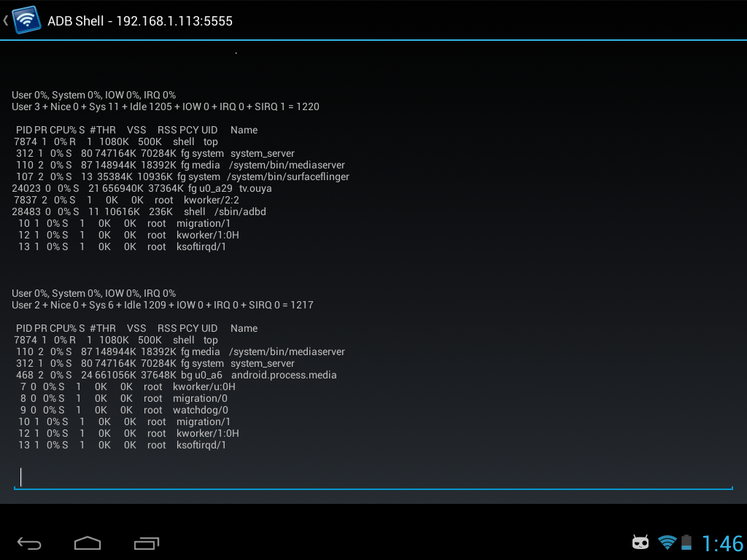Tap the /sbin/adbd process line
747x560 pixels.
(x=139, y=211)
